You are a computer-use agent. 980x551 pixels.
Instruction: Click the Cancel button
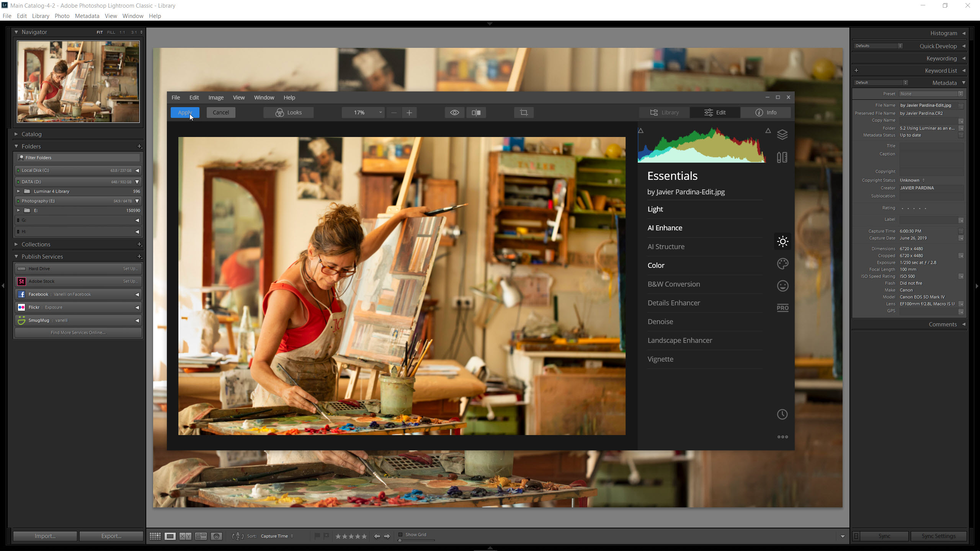pos(221,112)
